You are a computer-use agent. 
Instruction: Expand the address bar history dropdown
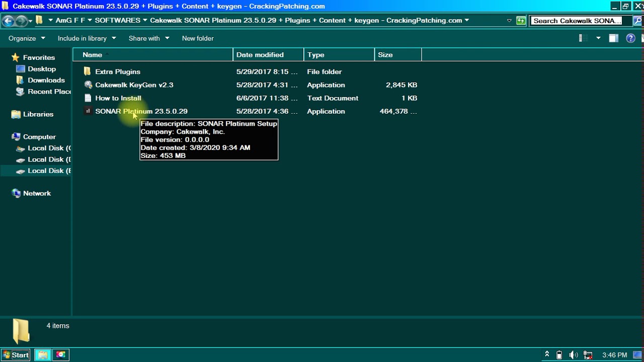pyautogui.click(x=509, y=21)
